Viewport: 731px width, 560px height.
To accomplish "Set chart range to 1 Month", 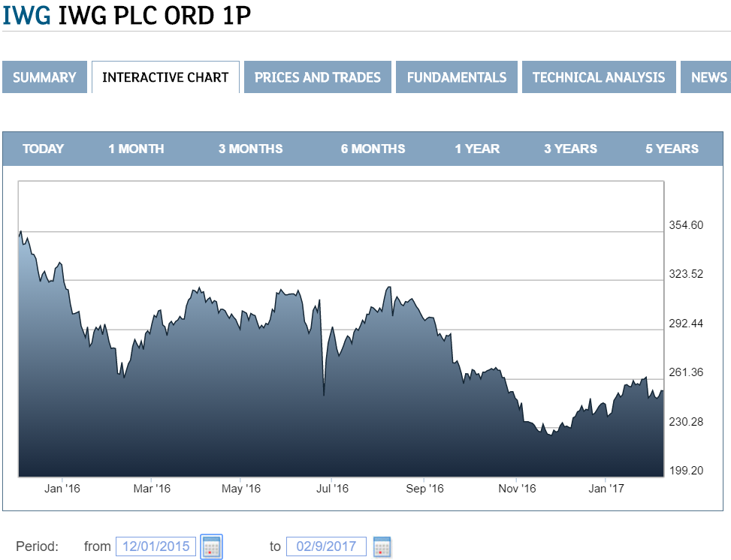I will [x=136, y=149].
